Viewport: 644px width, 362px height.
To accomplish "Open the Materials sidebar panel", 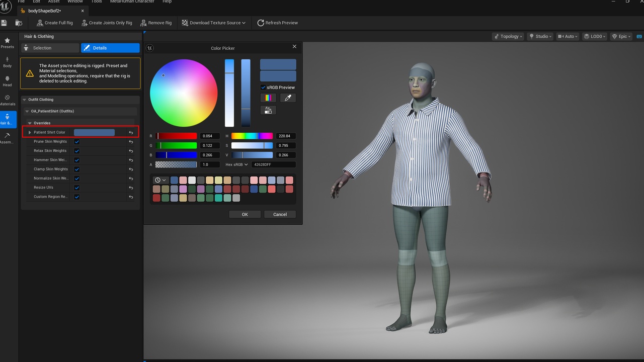I will click(x=7, y=101).
